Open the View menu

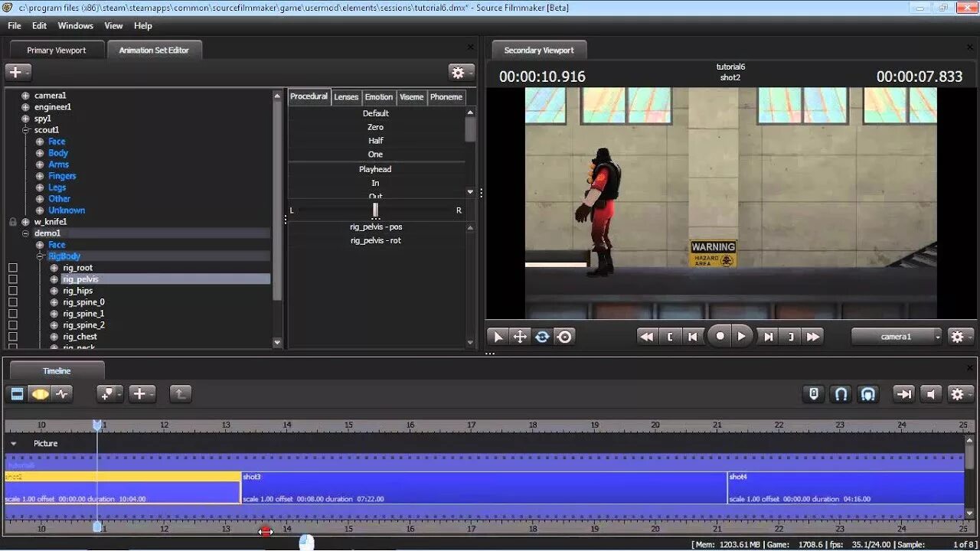[113, 25]
